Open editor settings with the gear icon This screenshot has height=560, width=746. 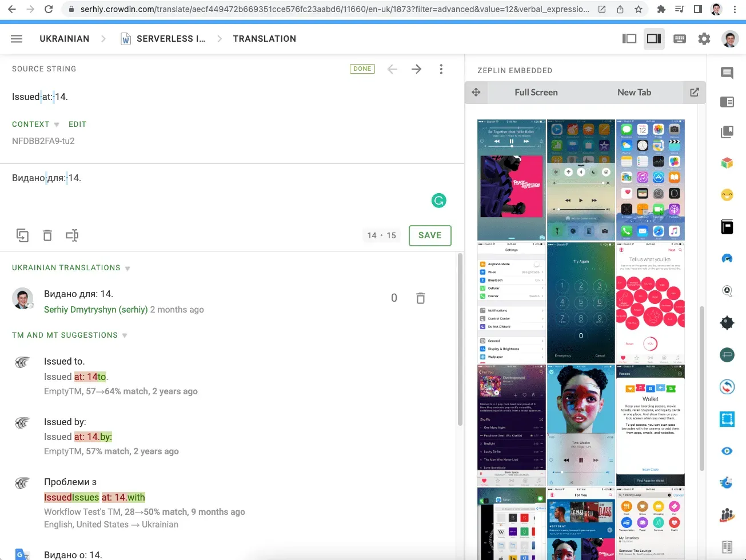point(704,38)
